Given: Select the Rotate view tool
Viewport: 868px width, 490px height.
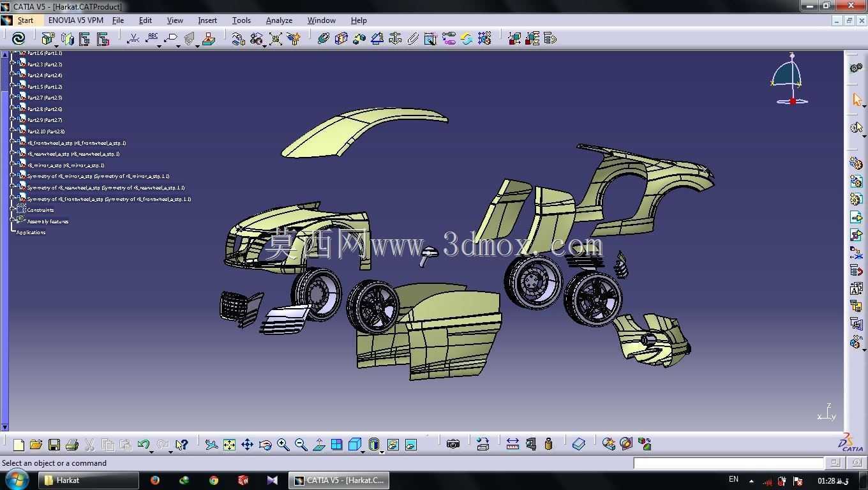Looking at the screenshot, I should 266,445.
